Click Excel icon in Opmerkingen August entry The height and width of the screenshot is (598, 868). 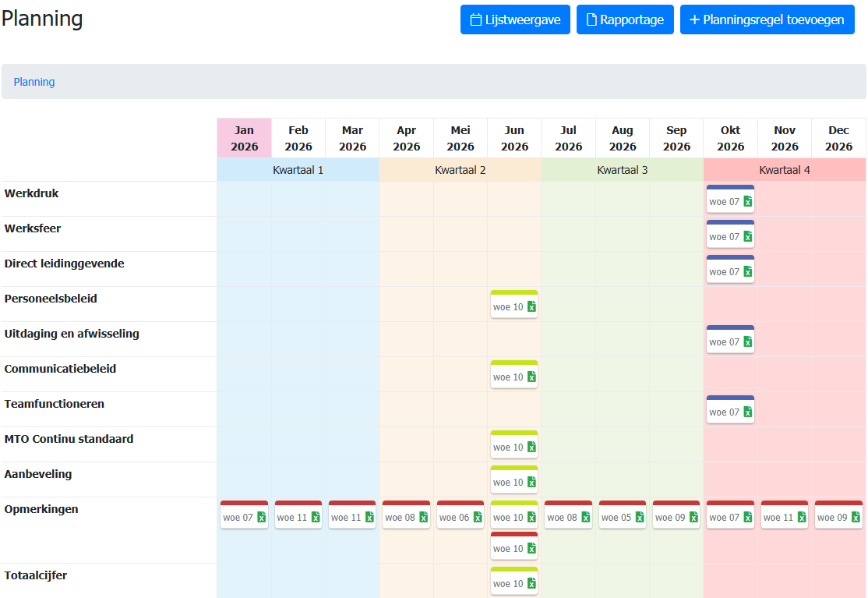[640, 517]
